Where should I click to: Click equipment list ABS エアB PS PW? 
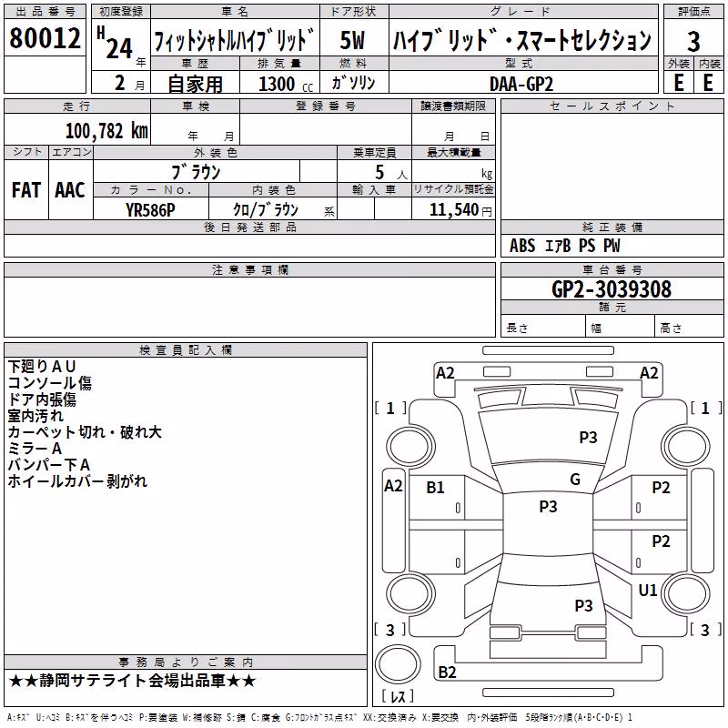click(x=564, y=246)
